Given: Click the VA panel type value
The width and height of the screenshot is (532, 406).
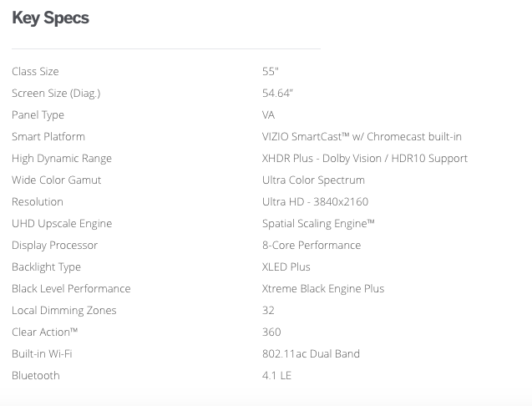Looking at the screenshot, I should 268,115.
